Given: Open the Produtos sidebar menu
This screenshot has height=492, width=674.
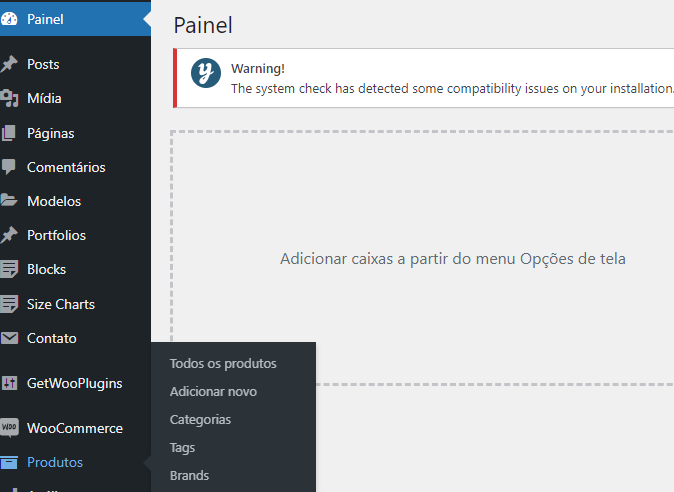Looking at the screenshot, I should click(55, 462).
